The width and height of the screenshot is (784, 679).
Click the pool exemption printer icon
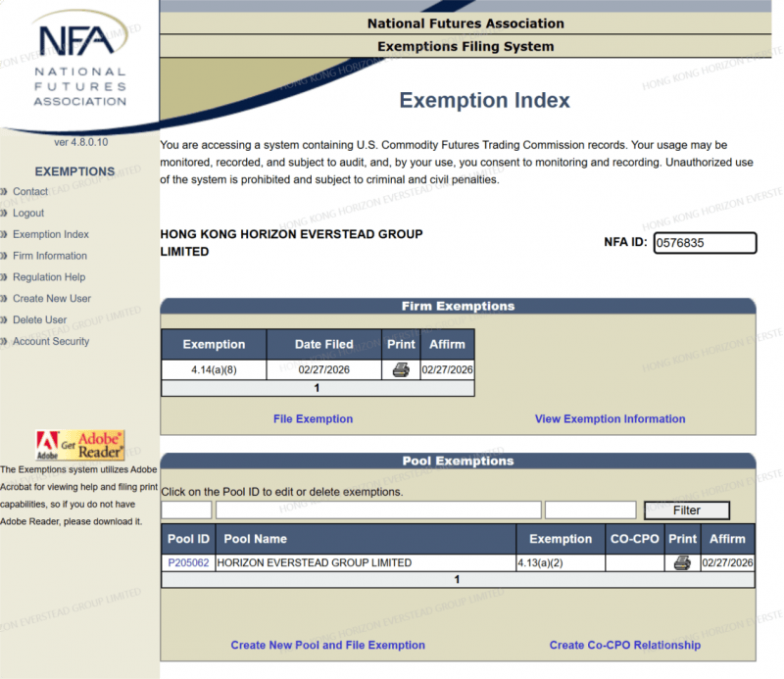[x=682, y=563]
